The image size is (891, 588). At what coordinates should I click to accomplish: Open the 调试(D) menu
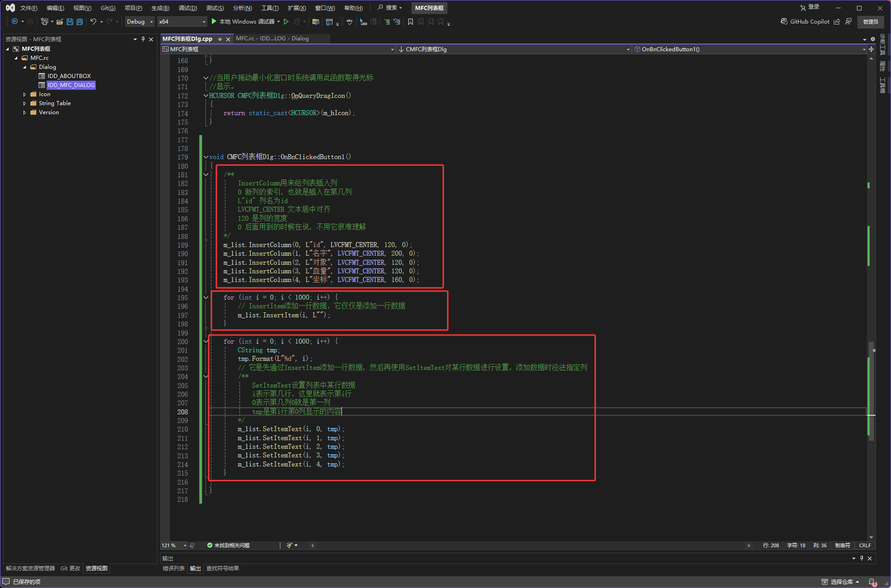[x=187, y=8]
